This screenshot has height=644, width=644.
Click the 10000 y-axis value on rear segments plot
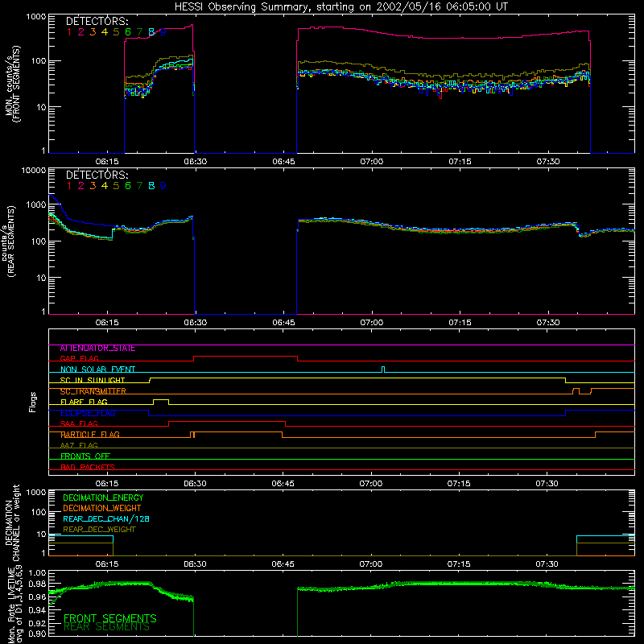pyautogui.click(x=34, y=170)
